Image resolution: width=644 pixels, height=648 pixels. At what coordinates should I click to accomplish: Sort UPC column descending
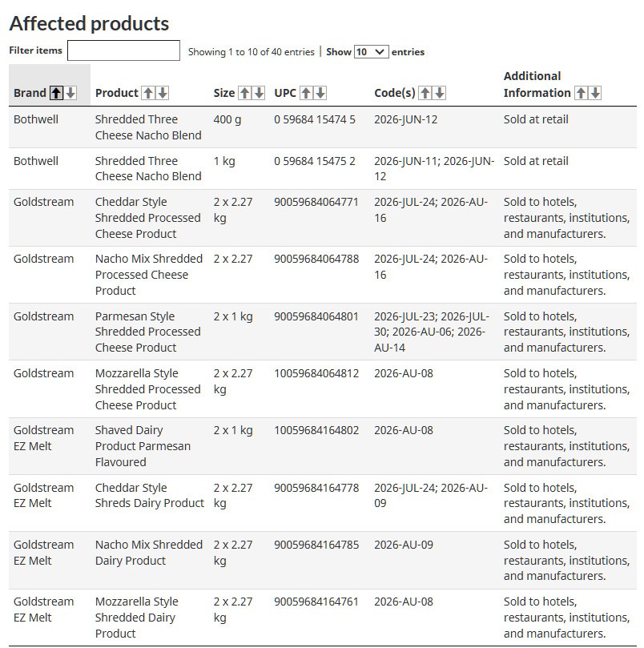(x=320, y=93)
